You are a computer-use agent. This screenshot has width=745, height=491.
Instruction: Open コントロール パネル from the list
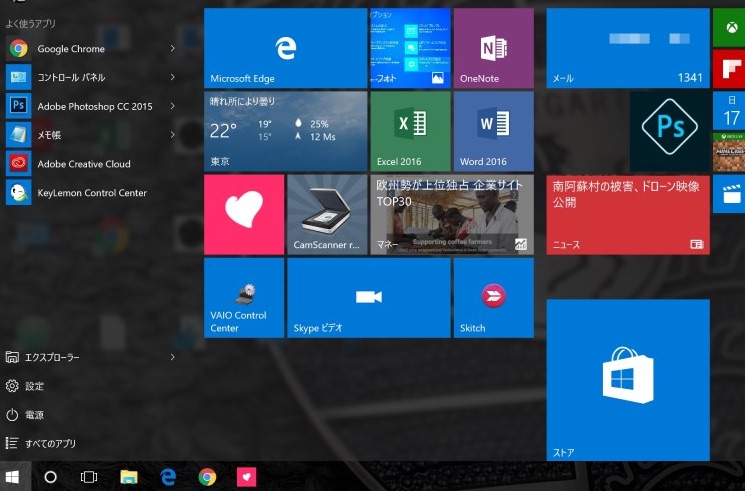[x=90, y=77]
